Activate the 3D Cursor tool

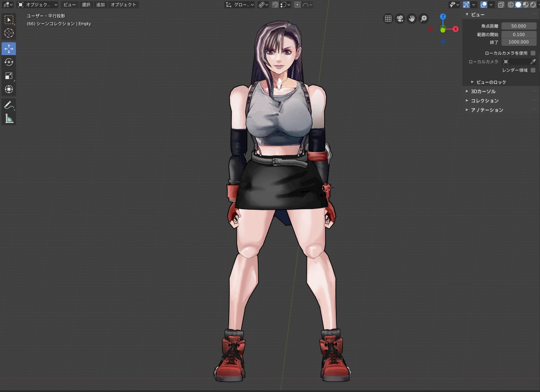click(x=9, y=33)
